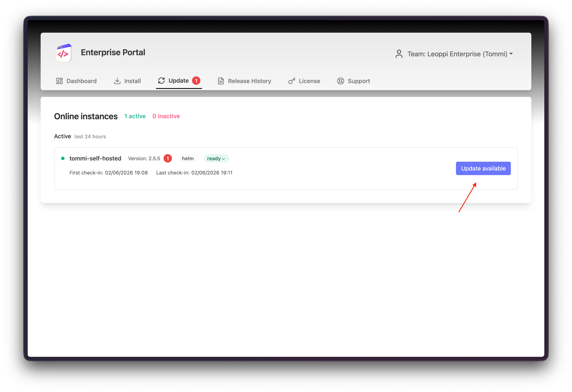Click the Release History document icon
The image size is (572, 392).
221,81
